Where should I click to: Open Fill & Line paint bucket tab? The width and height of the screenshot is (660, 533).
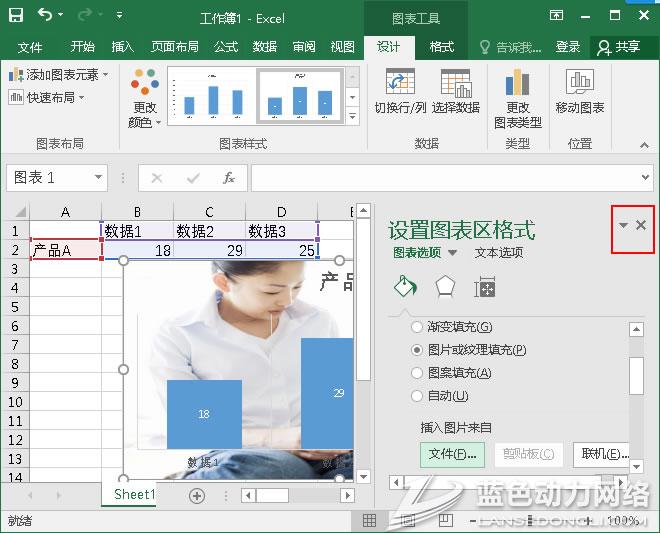point(404,287)
